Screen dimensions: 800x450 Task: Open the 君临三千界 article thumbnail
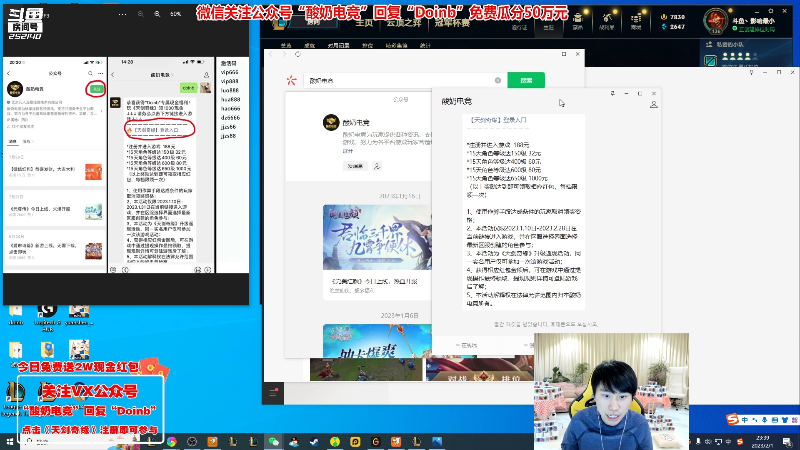[377, 237]
